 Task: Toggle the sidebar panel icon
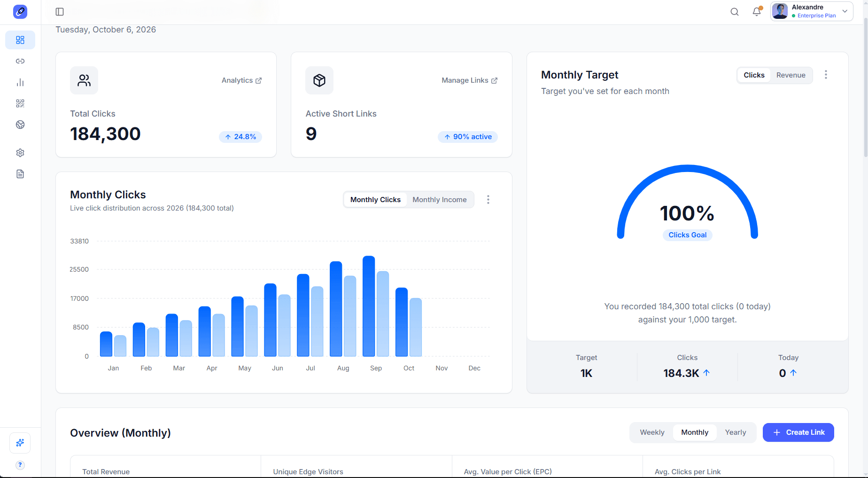pyautogui.click(x=60, y=12)
